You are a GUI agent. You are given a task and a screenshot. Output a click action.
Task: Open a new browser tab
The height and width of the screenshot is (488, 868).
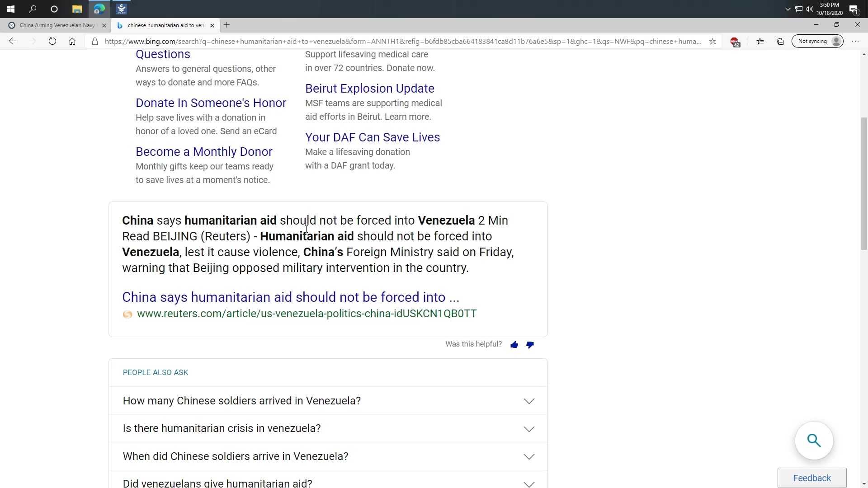click(227, 25)
